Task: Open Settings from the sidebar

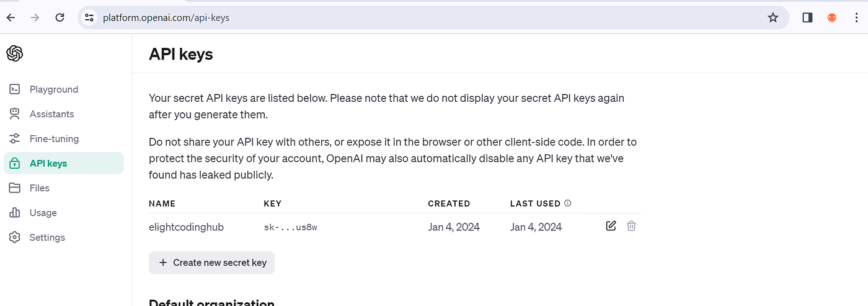Action: [x=47, y=238]
